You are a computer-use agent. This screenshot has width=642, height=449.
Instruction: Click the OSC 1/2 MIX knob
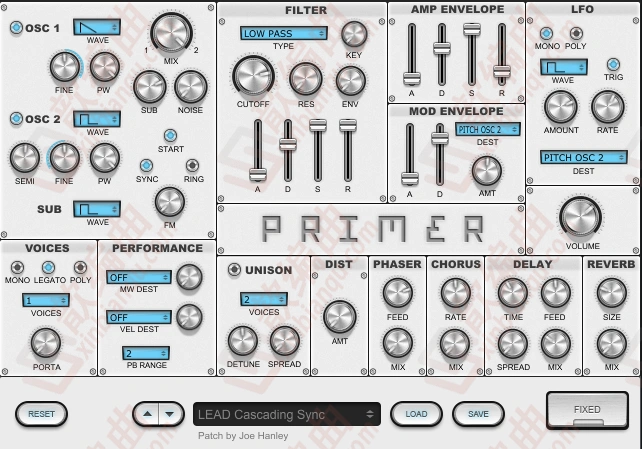point(171,34)
